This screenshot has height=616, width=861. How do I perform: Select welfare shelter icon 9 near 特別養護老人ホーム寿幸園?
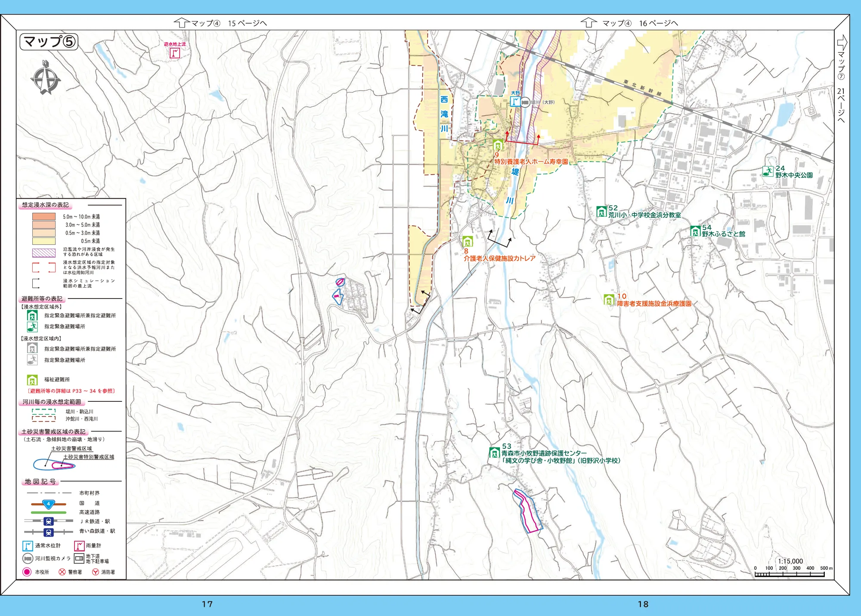click(x=498, y=145)
